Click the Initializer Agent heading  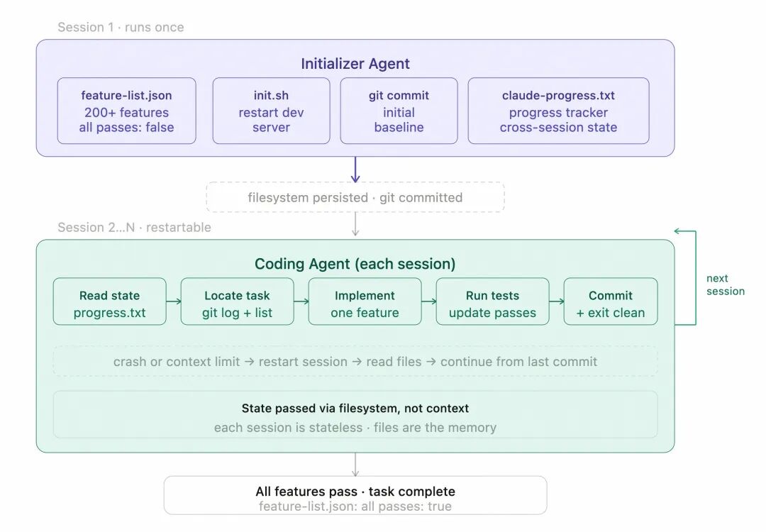(x=355, y=63)
